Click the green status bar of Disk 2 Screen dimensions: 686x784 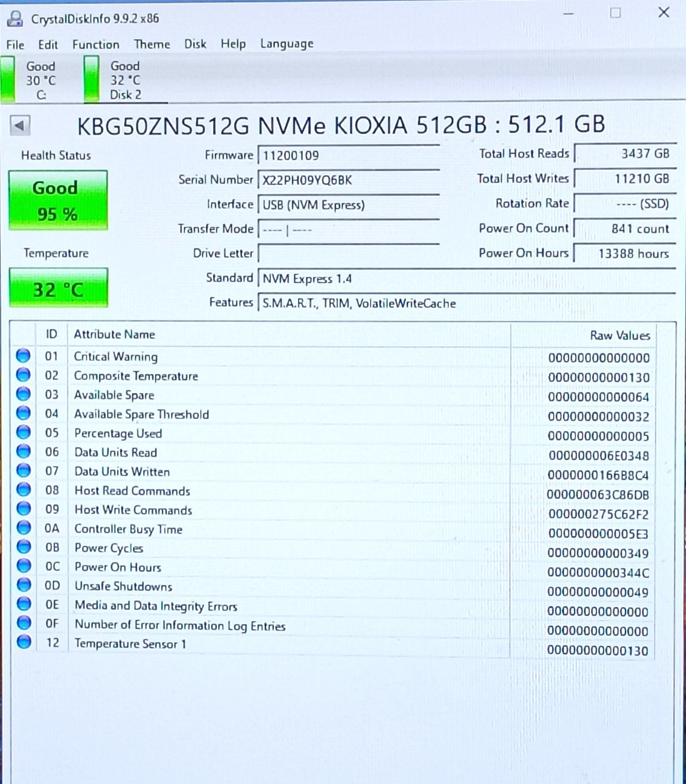coord(92,79)
